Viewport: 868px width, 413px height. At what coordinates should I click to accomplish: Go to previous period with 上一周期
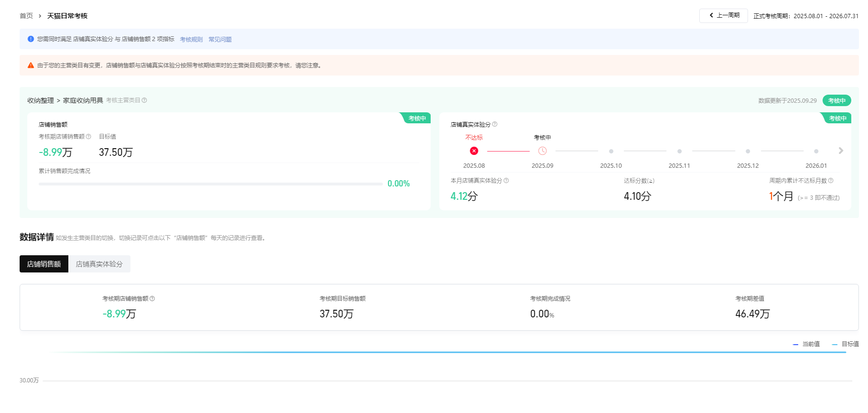click(724, 16)
